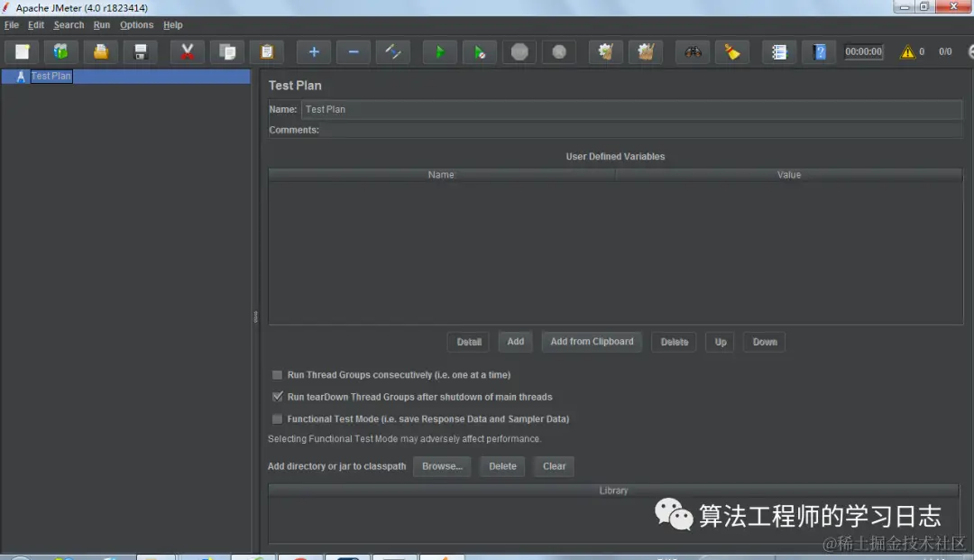Enable Run Thread Groups consecutively checkbox

pos(277,375)
